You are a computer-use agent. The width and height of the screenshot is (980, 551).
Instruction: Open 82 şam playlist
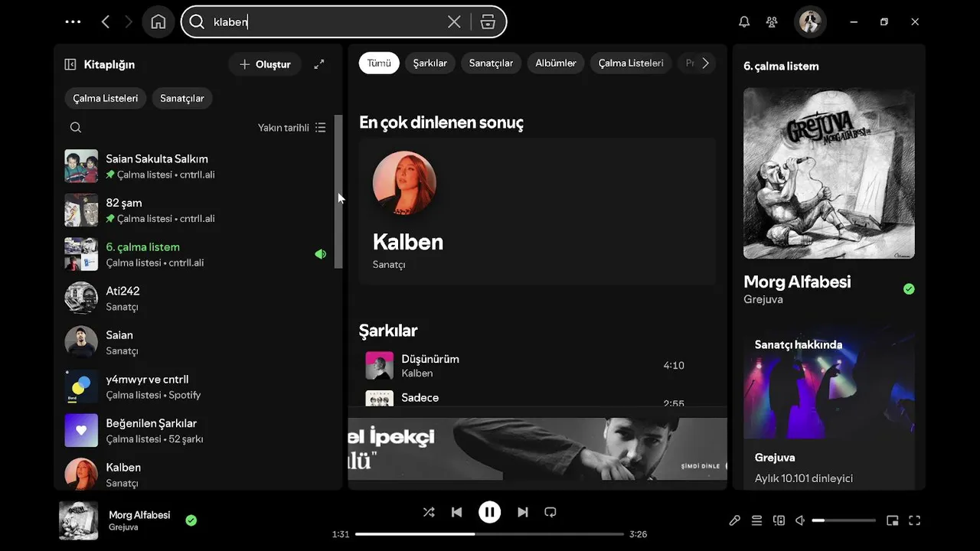pyautogui.click(x=196, y=210)
